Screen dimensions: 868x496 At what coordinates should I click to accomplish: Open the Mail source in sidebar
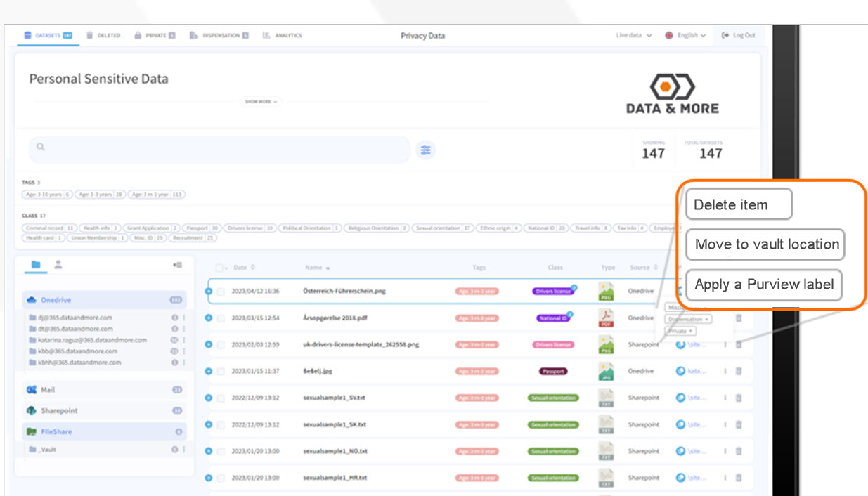pyautogui.click(x=48, y=390)
